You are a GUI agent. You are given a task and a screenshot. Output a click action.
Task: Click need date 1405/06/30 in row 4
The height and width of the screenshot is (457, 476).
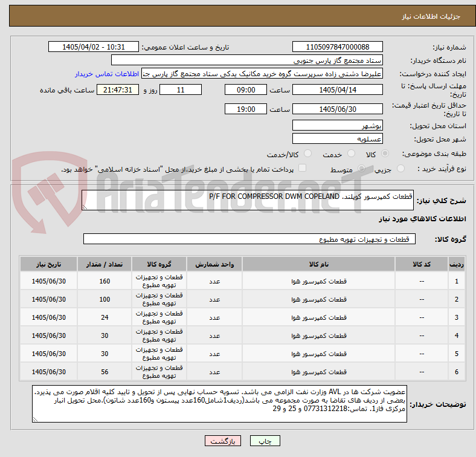(48, 335)
